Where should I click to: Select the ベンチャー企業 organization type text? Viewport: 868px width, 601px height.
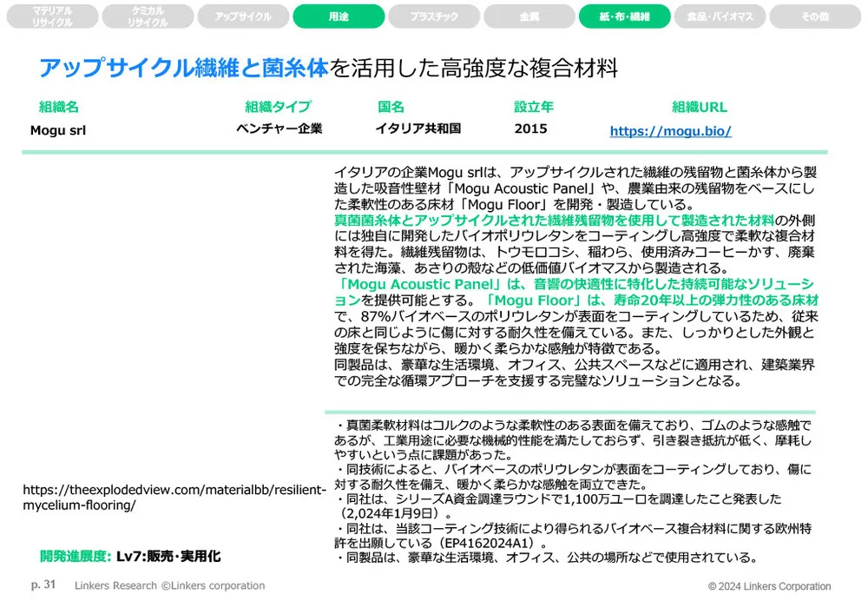click(x=277, y=130)
